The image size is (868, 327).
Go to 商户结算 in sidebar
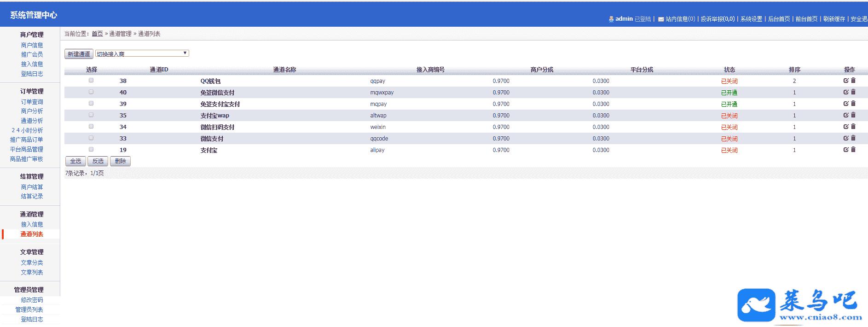[x=32, y=187]
